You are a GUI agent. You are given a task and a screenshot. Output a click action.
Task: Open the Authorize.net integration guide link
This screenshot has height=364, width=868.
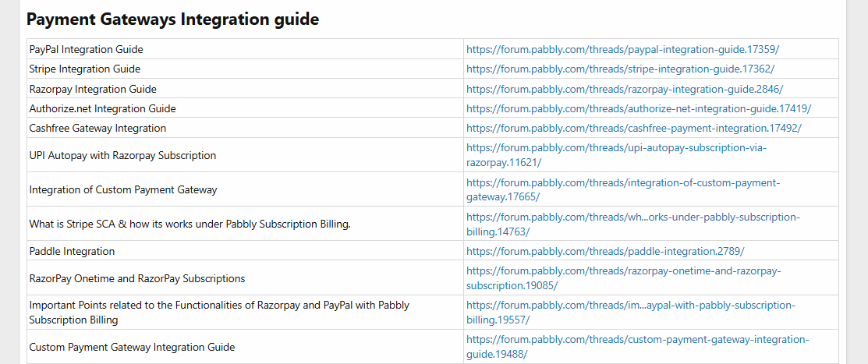point(638,108)
